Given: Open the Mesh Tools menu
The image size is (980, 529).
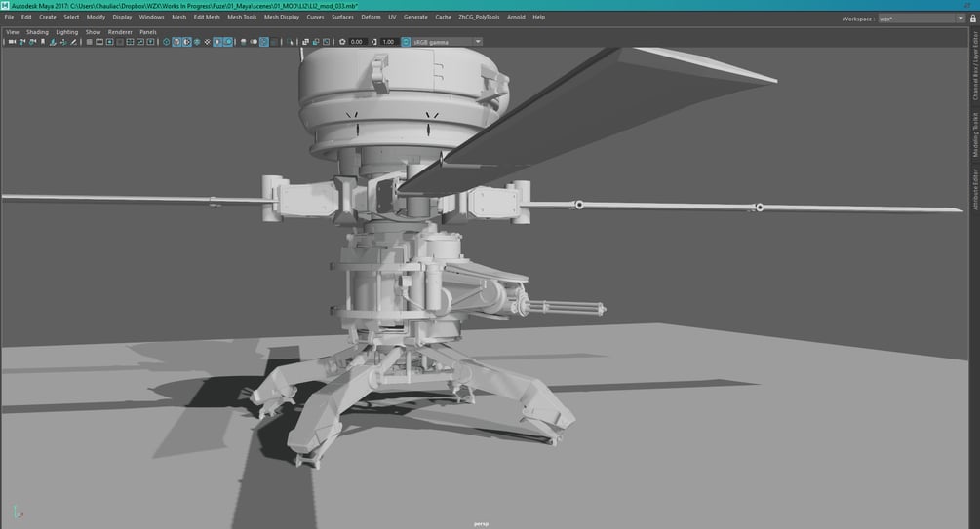Looking at the screenshot, I should click(242, 17).
